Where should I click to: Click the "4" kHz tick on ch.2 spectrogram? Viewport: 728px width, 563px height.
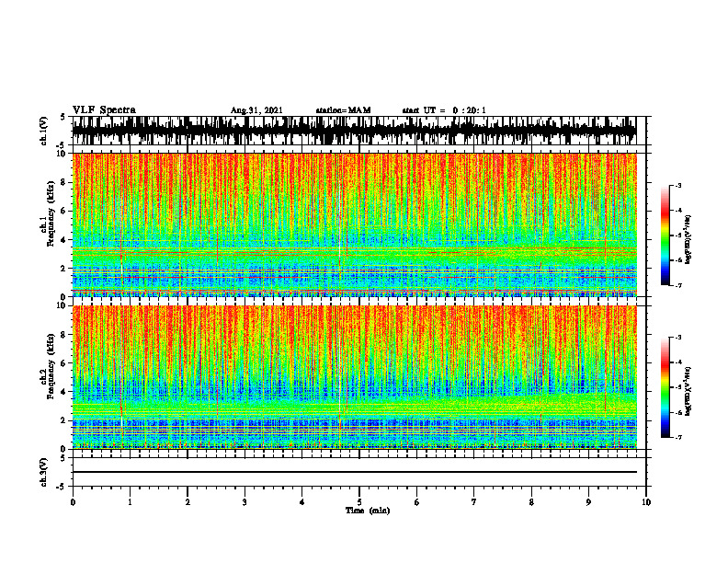64,392
